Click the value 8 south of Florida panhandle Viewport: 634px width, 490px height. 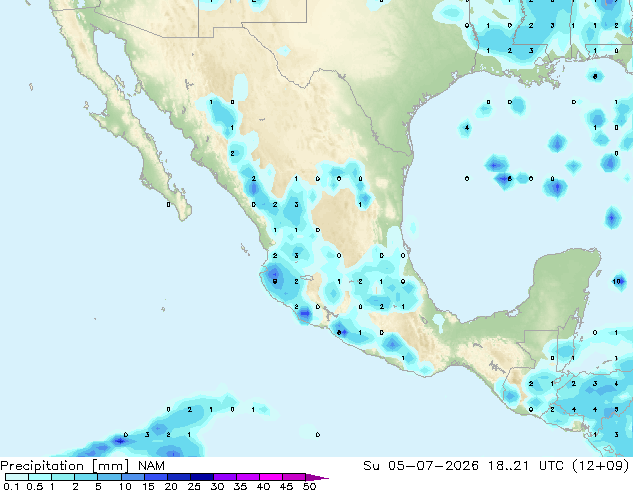click(x=595, y=76)
